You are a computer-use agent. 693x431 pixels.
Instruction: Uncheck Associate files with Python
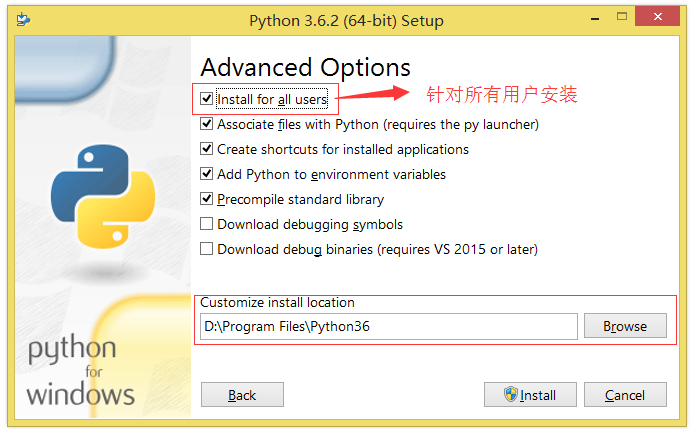207,125
